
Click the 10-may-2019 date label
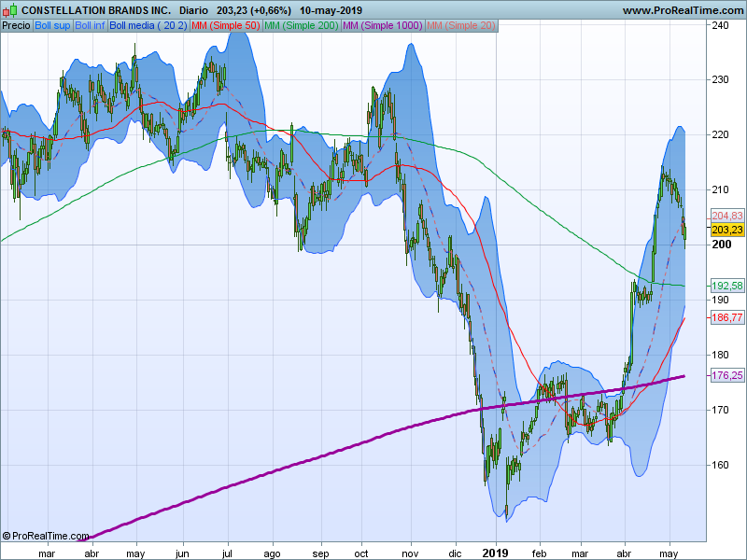click(331, 10)
